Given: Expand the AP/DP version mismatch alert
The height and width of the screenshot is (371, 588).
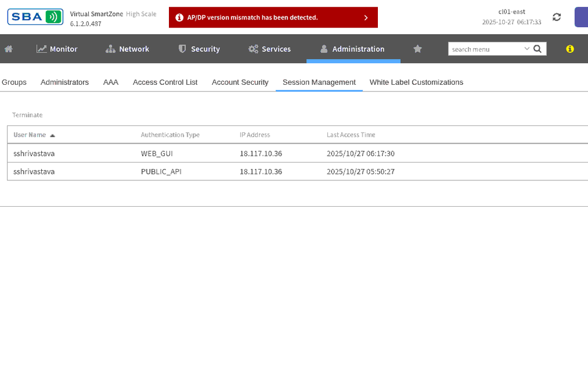Looking at the screenshot, I should tap(366, 18).
